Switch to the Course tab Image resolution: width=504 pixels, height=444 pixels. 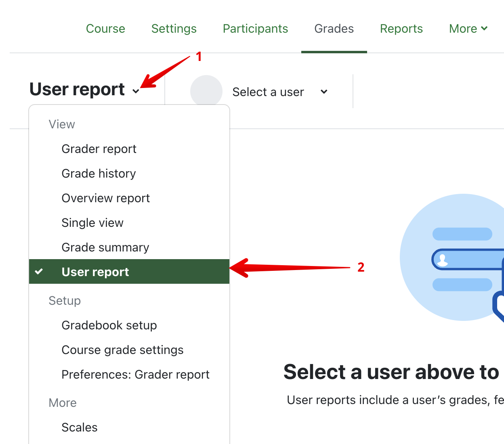(x=105, y=29)
